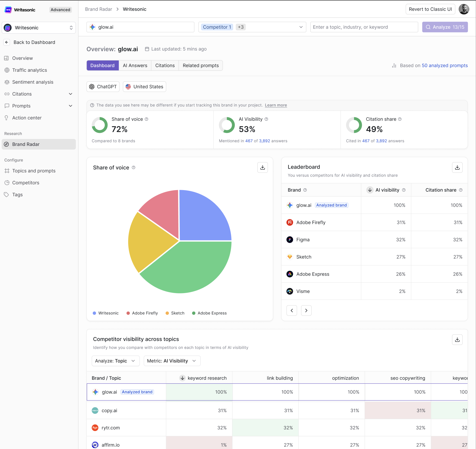Screen dimensions: 476x449
Task: Open the Analyze: Topic dropdown
Action: coord(115,361)
